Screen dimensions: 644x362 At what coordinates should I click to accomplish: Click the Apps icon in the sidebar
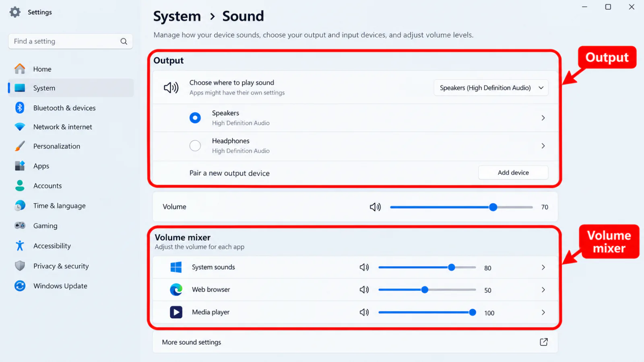tap(20, 166)
